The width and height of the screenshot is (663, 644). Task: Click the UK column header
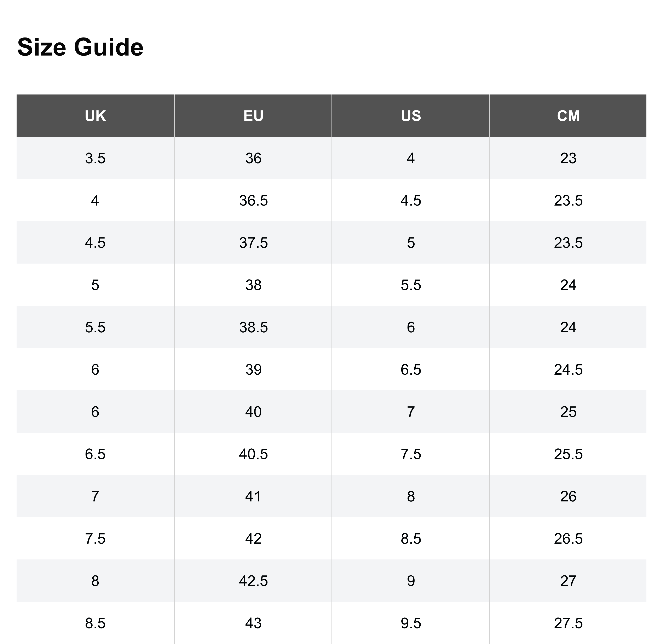(x=95, y=116)
